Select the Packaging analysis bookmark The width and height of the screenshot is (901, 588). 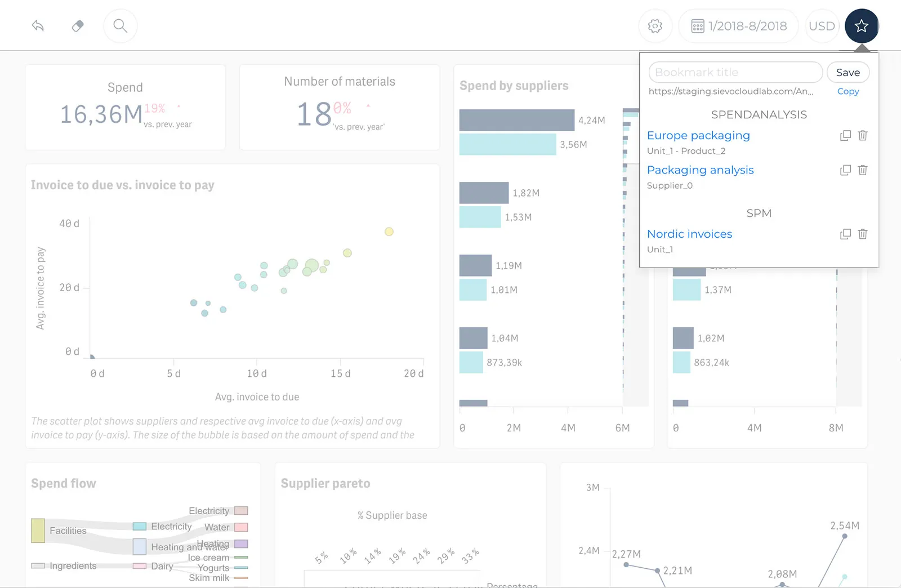point(700,170)
